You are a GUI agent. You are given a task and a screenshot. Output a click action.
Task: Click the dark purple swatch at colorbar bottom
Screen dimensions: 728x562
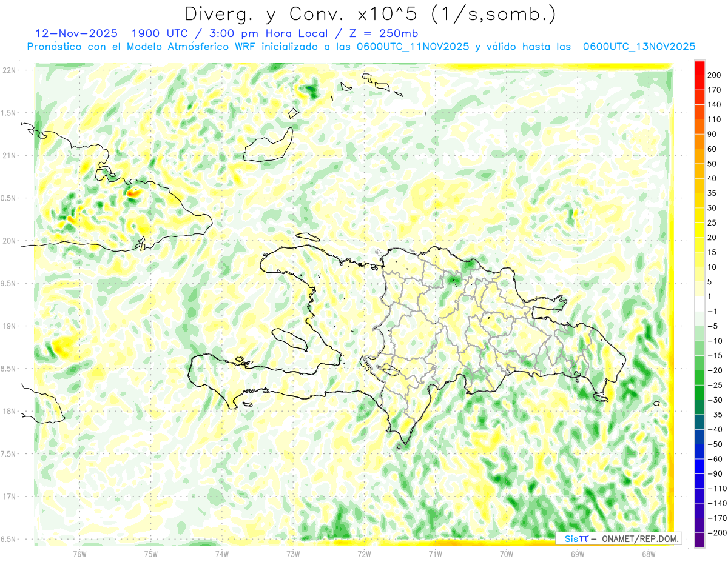[699, 540]
